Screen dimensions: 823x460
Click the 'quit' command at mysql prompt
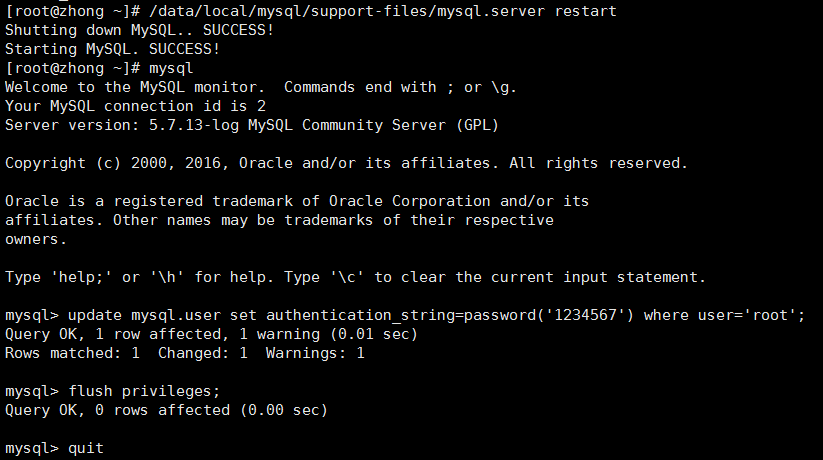[x=86, y=448]
